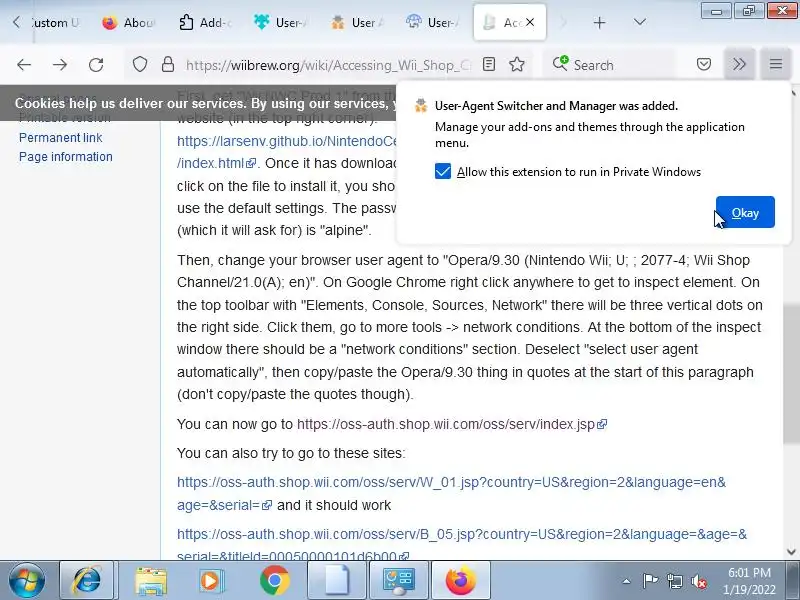
Task: Open the Page information sidebar link
Action: click(x=65, y=157)
